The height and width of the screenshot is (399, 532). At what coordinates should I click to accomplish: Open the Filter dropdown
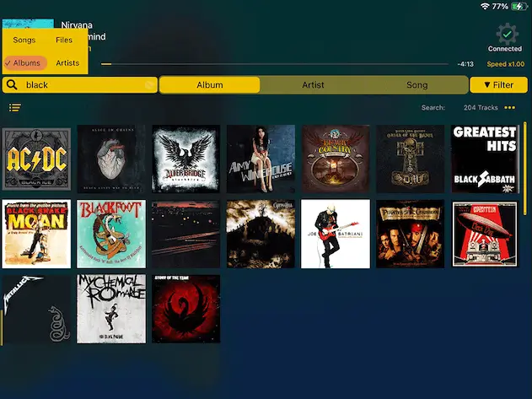[x=498, y=85]
